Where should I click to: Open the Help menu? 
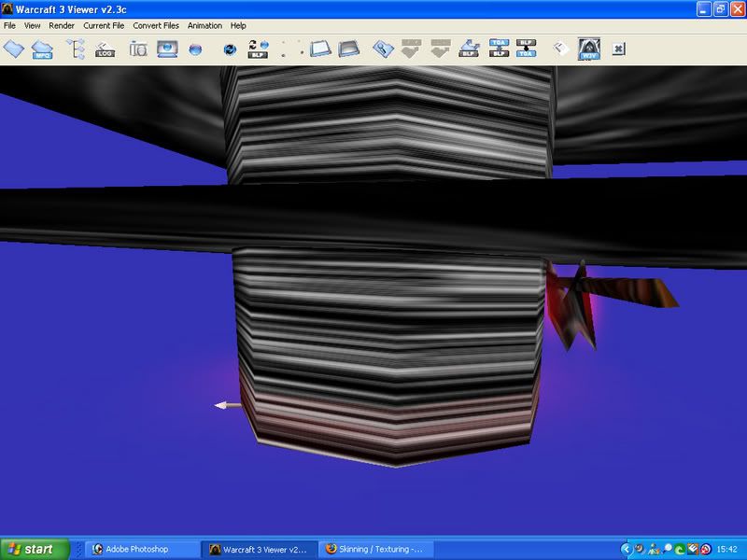[x=238, y=26]
